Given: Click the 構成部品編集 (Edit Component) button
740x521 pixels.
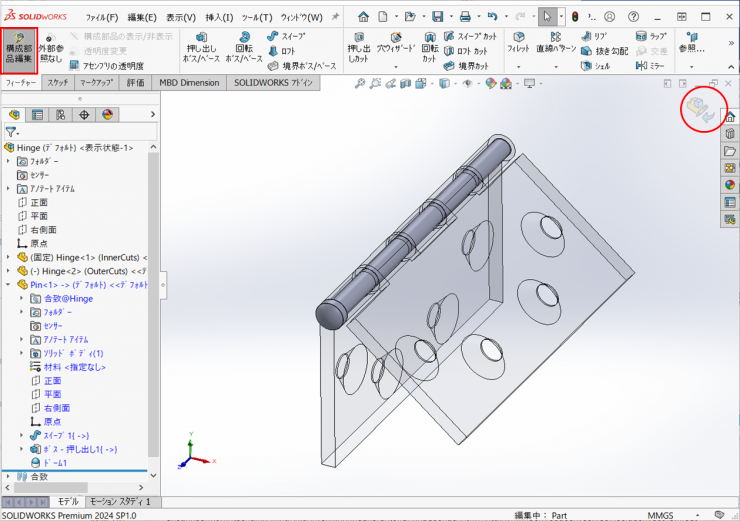Looking at the screenshot, I should [x=20, y=51].
